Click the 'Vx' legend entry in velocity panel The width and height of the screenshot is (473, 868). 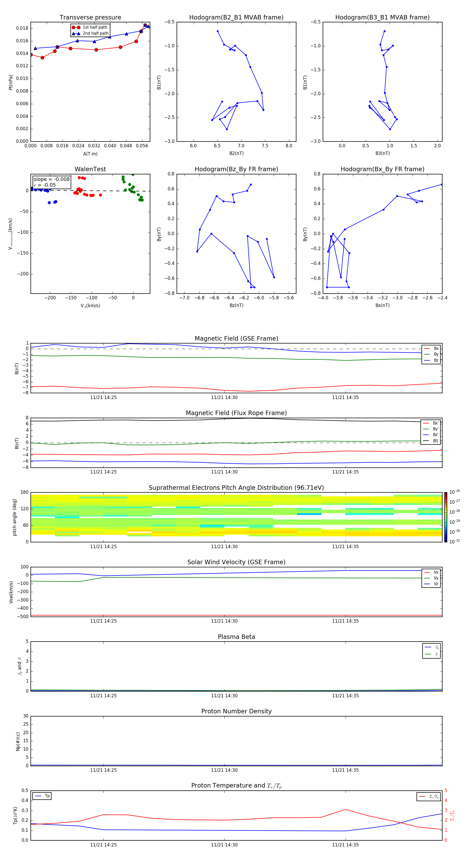coord(431,572)
